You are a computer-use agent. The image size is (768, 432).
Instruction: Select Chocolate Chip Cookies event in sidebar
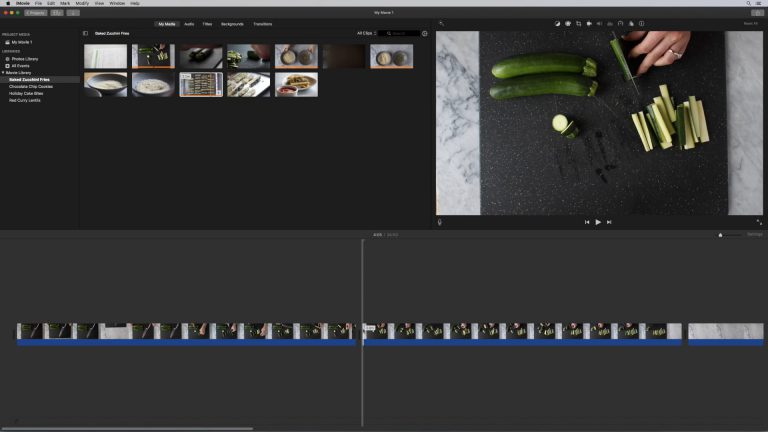click(31, 86)
